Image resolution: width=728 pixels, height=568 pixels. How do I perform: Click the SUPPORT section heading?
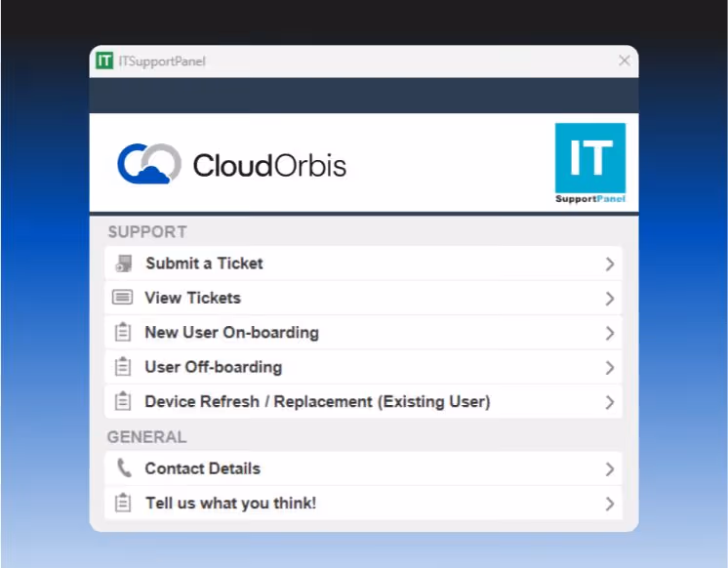[x=147, y=231]
